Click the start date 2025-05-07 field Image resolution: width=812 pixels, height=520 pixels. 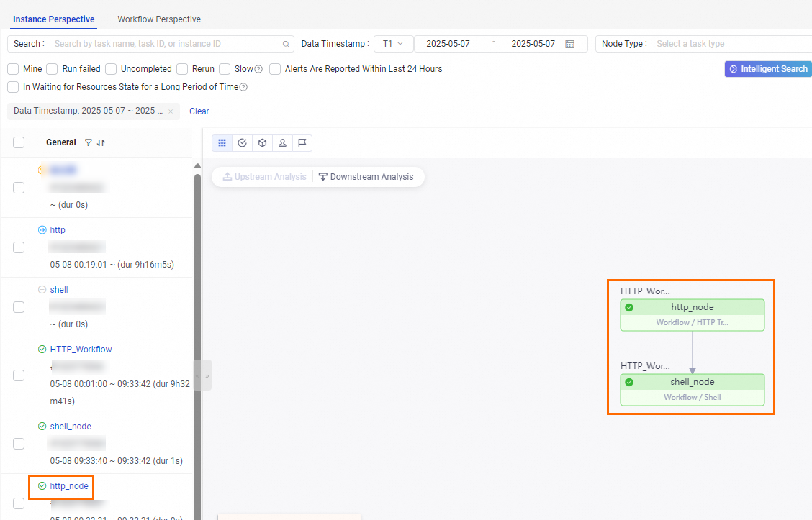tap(448, 44)
